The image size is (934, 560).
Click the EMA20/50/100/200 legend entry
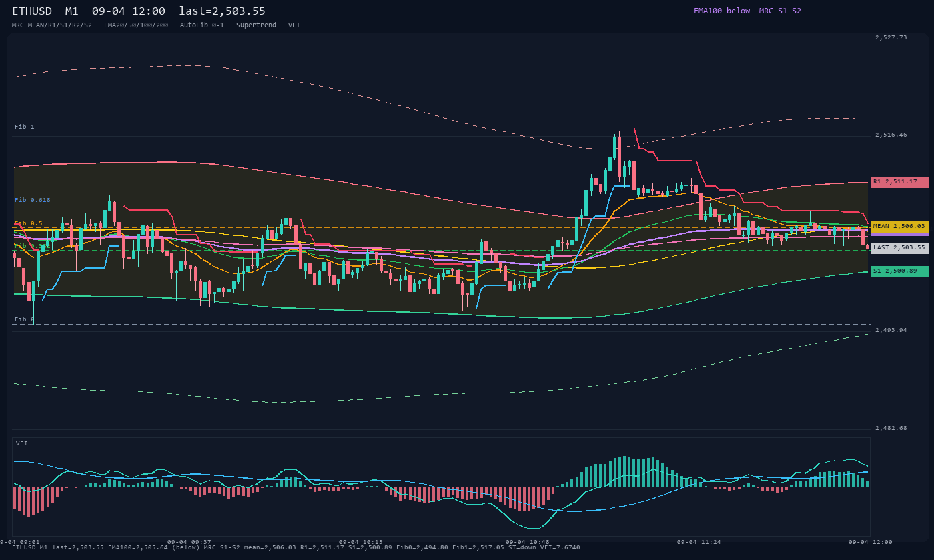136,25
